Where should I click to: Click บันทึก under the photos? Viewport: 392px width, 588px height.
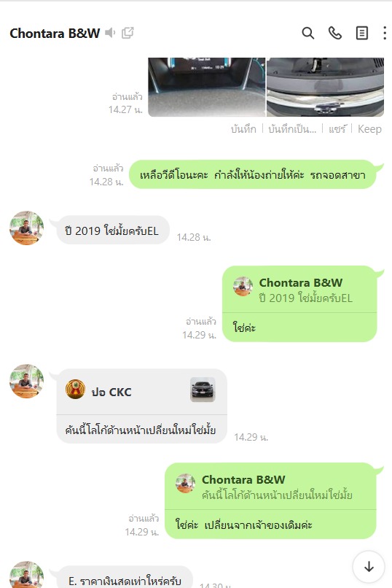tap(243, 129)
